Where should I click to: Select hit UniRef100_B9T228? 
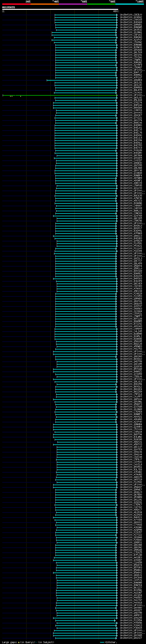(x=131, y=319)
